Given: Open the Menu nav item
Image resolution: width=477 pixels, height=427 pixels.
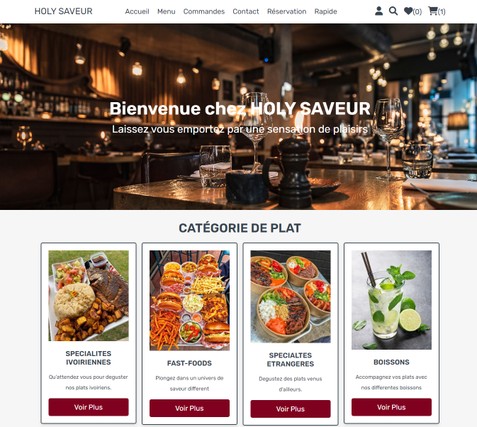Looking at the screenshot, I should [x=166, y=11].
